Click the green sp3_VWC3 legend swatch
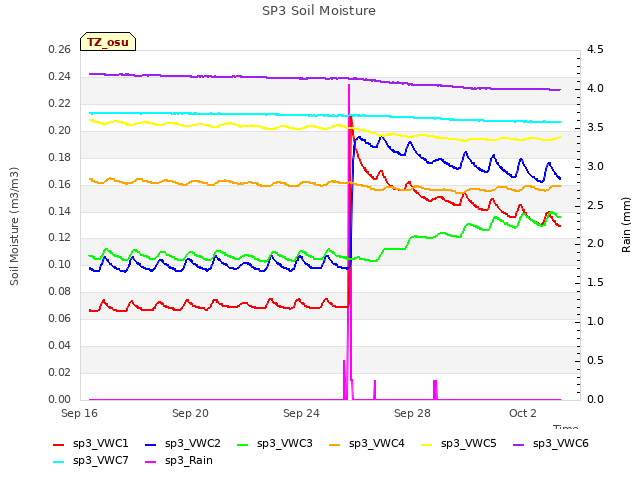 tap(243, 444)
